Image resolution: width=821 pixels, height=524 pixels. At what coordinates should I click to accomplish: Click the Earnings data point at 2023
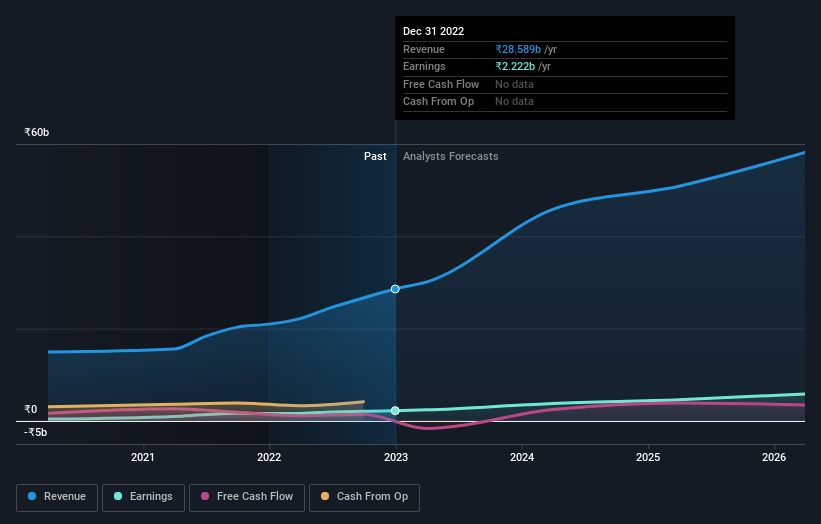click(x=395, y=411)
